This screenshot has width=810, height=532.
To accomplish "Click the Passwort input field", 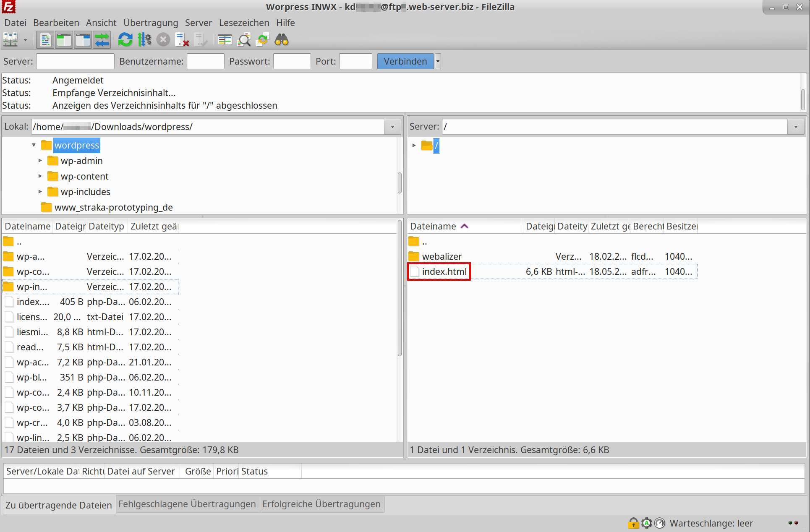I will [292, 61].
